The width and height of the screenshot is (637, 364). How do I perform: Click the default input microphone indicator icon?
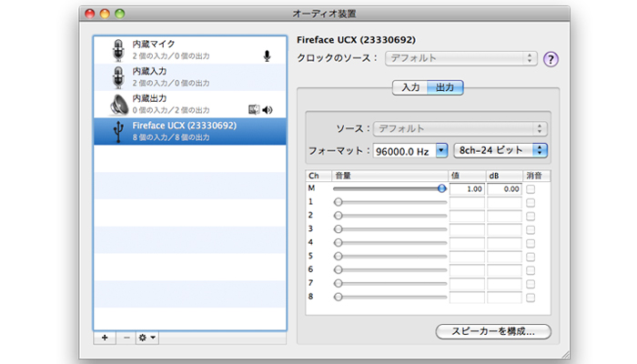(267, 56)
